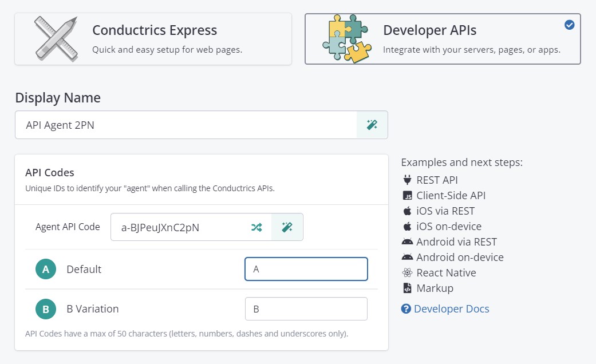596x364 pixels.
Task: Click the puzzle pieces icon
Action: pos(347,38)
